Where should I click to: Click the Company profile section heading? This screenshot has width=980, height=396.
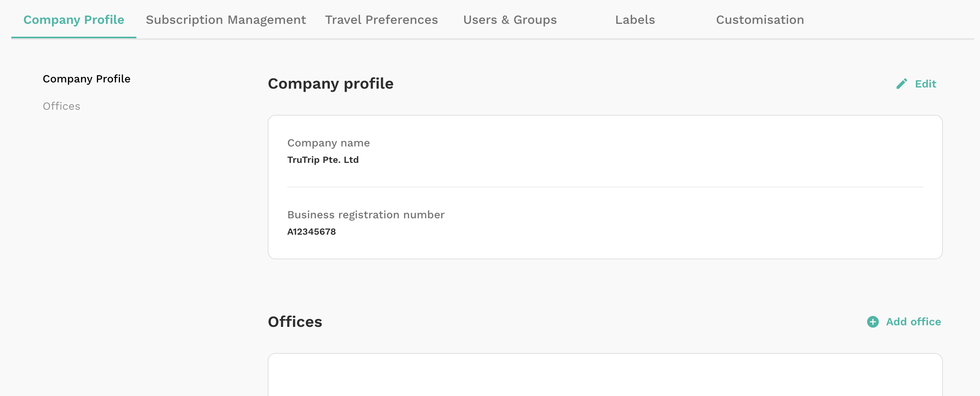[x=331, y=84]
